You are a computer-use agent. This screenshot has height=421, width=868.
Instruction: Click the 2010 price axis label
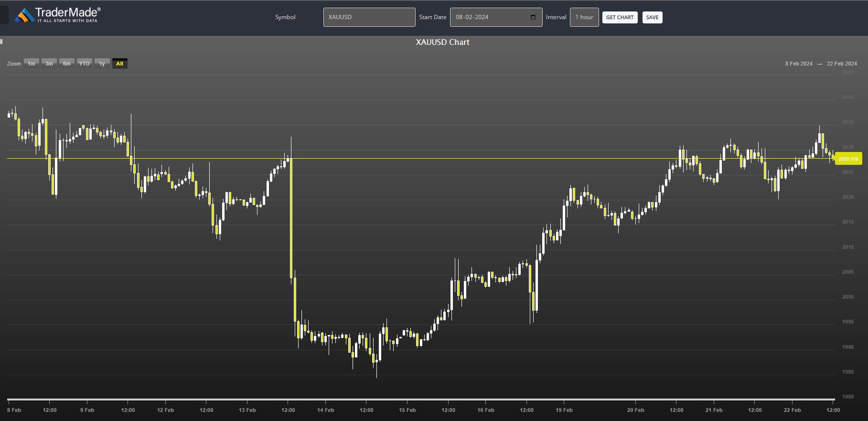click(848, 247)
